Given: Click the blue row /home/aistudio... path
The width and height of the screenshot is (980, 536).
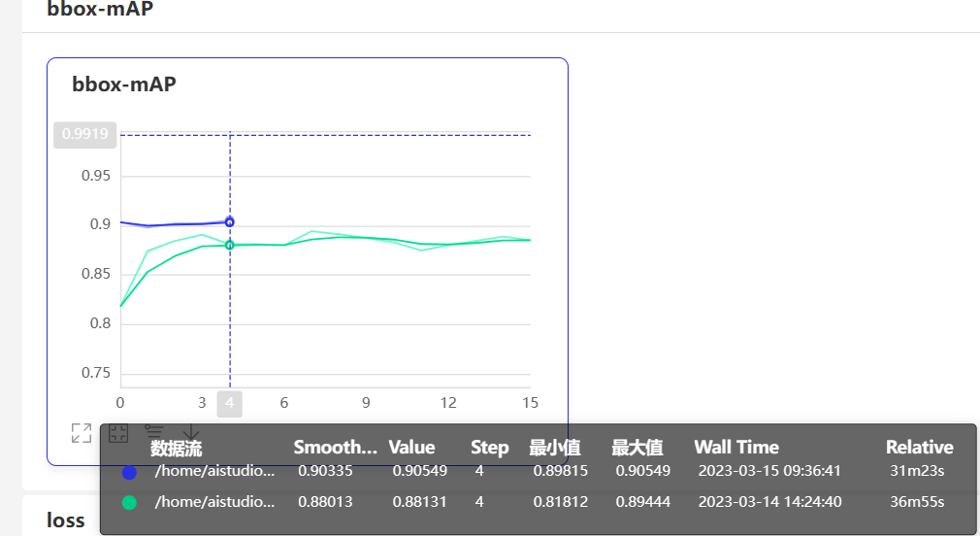Looking at the screenshot, I should tap(215, 471).
